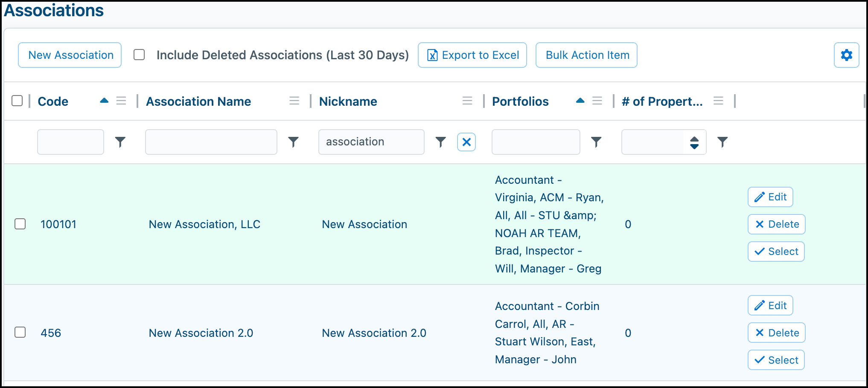Click the code cell '456'
This screenshot has width=868, height=388.
click(51, 333)
